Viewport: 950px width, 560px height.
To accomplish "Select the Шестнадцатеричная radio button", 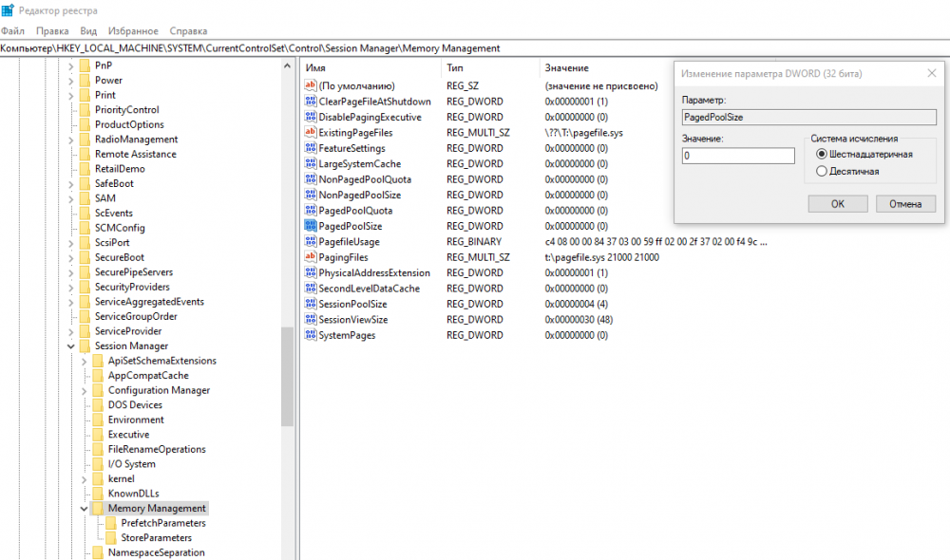I will [x=822, y=154].
